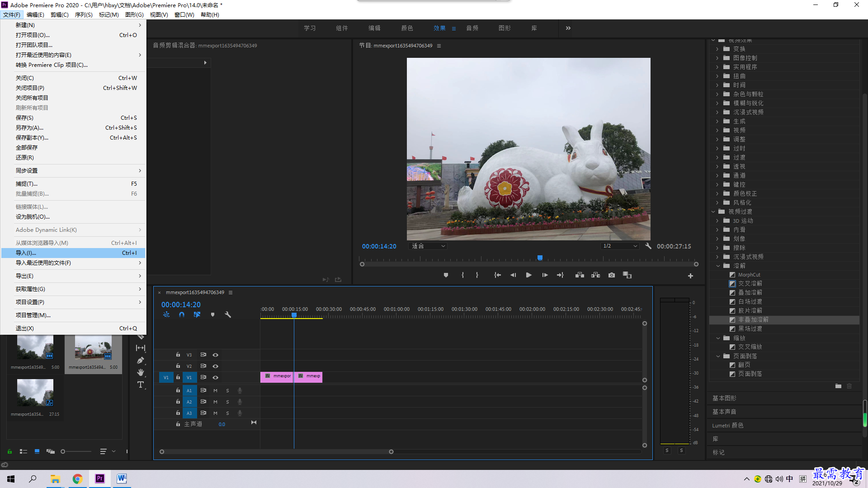Click the timeline Add Marker icon
868x488 pixels.
tap(212, 314)
